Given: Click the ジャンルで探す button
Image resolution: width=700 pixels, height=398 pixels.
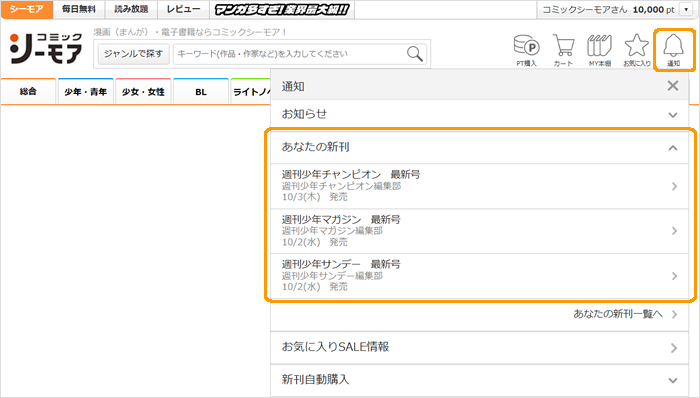Looking at the screenshot, I should 133,54.
